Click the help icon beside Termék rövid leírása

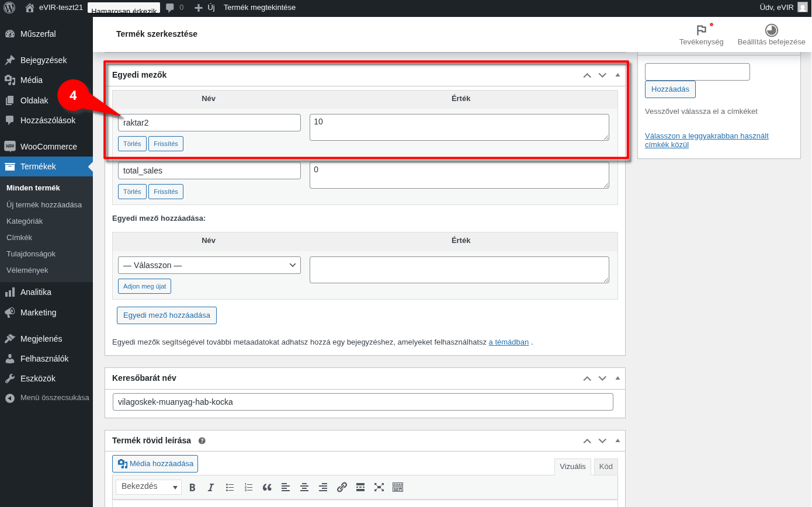pos(202,441)
